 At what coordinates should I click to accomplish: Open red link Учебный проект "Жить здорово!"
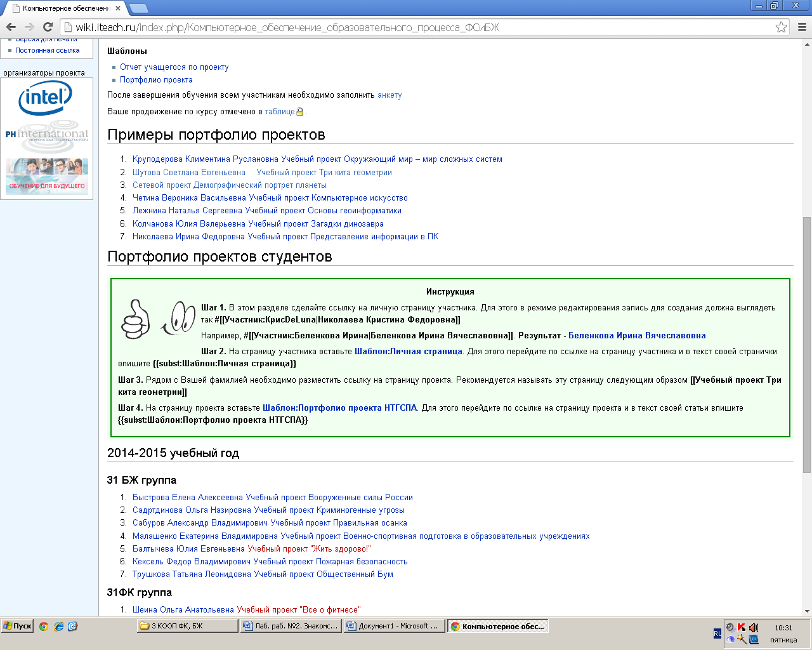click(309, 548)
